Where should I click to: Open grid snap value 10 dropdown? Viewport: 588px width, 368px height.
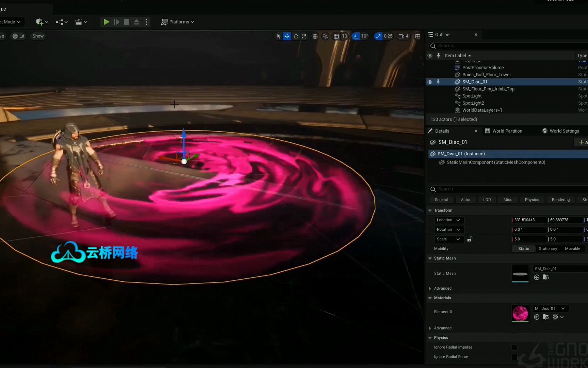tap(345, 36)
